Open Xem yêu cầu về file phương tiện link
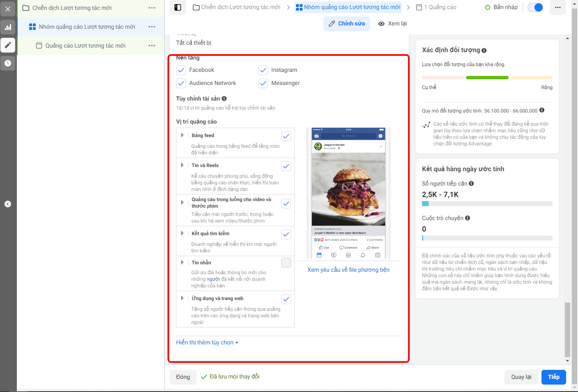This screenshot has height=392, width=578. pos(349,270)
